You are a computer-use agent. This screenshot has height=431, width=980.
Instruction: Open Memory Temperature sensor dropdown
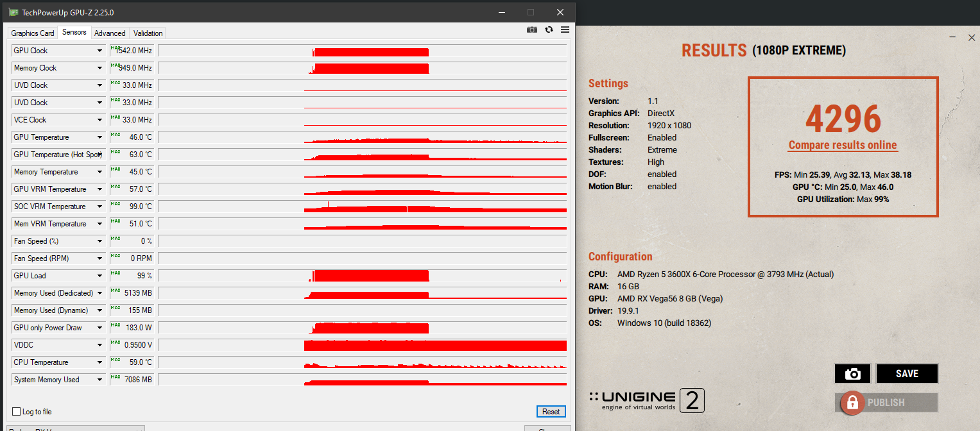(100, 172)
